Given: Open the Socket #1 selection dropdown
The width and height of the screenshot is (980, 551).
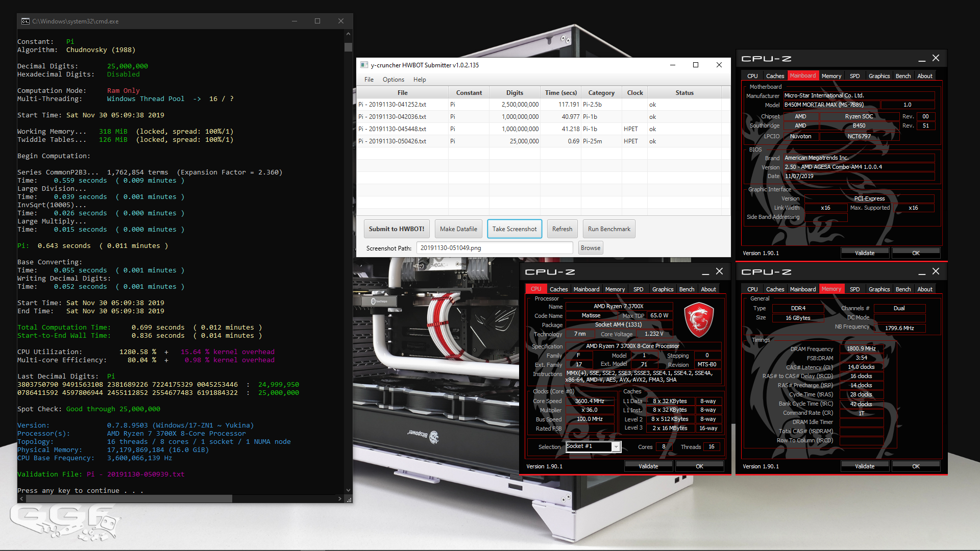Looking at the screenshot, I should tap(616, 447).
